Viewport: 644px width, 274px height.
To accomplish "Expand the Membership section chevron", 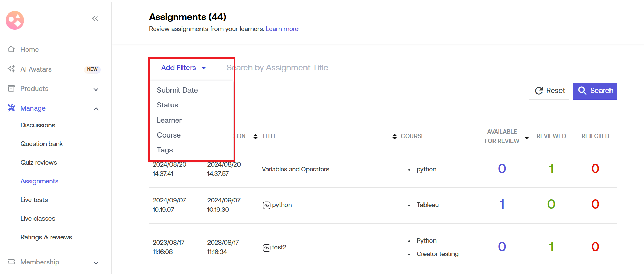I will [96, 263].
